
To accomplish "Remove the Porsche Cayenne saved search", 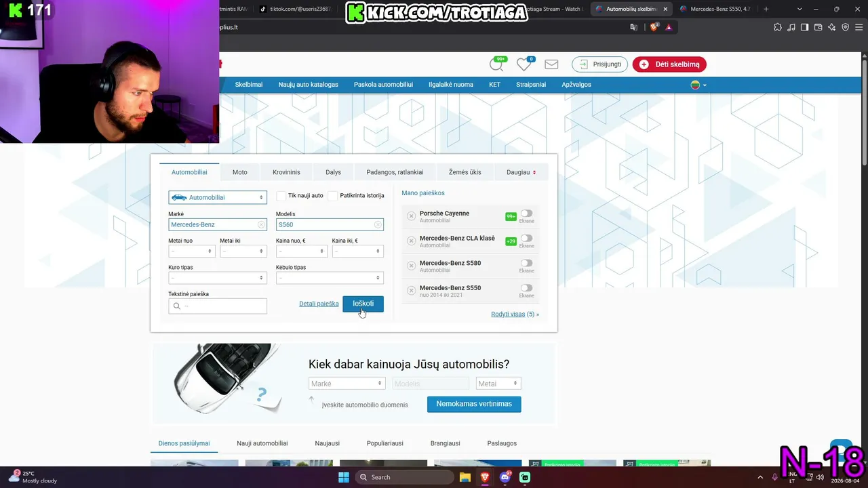I will pyautogui.click(x=411, y=216).
